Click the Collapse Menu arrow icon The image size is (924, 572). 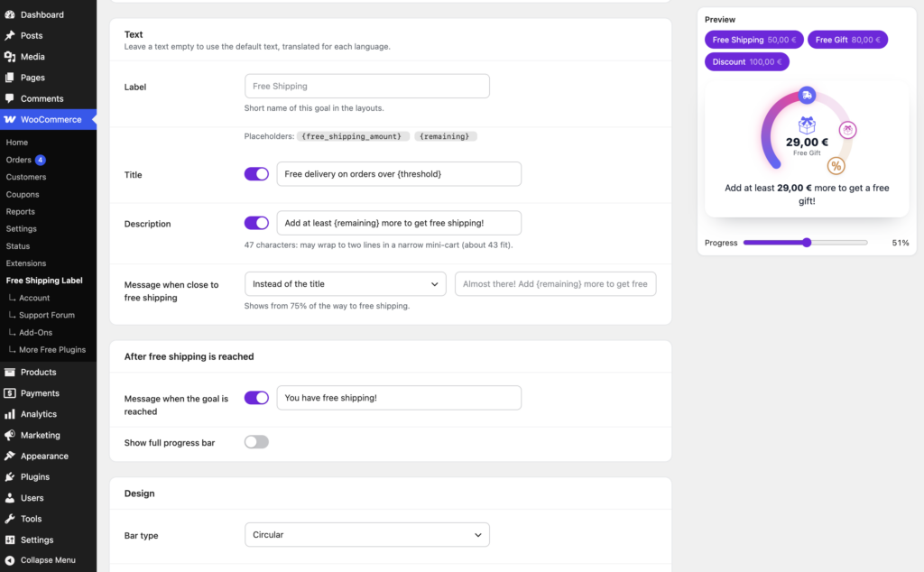click(9, 560)
